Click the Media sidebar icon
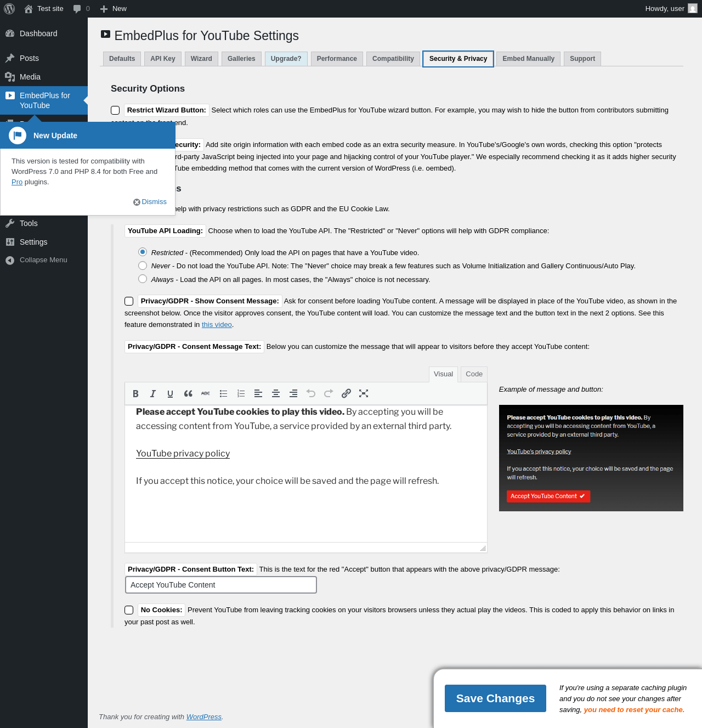 [x=10, y=77]
